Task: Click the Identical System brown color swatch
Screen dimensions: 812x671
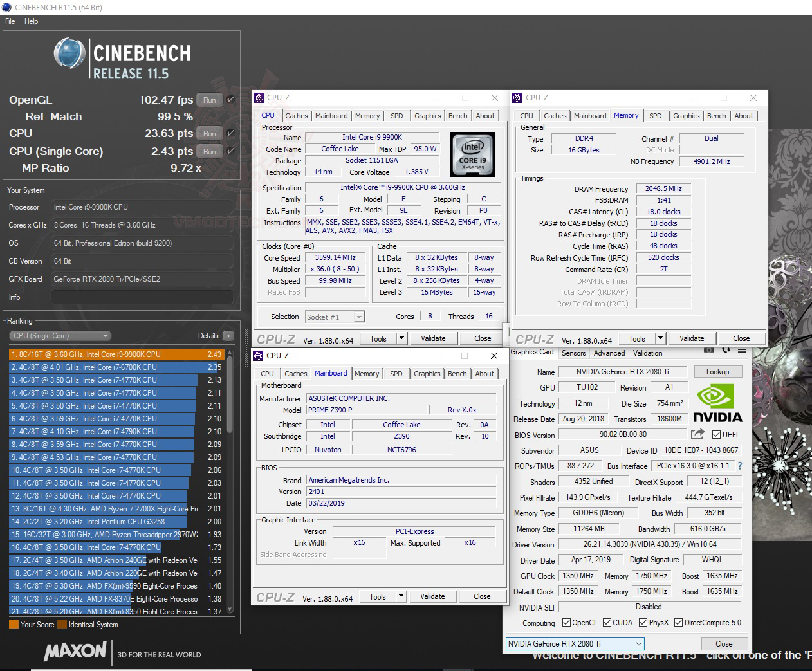Action: point(62,624)
